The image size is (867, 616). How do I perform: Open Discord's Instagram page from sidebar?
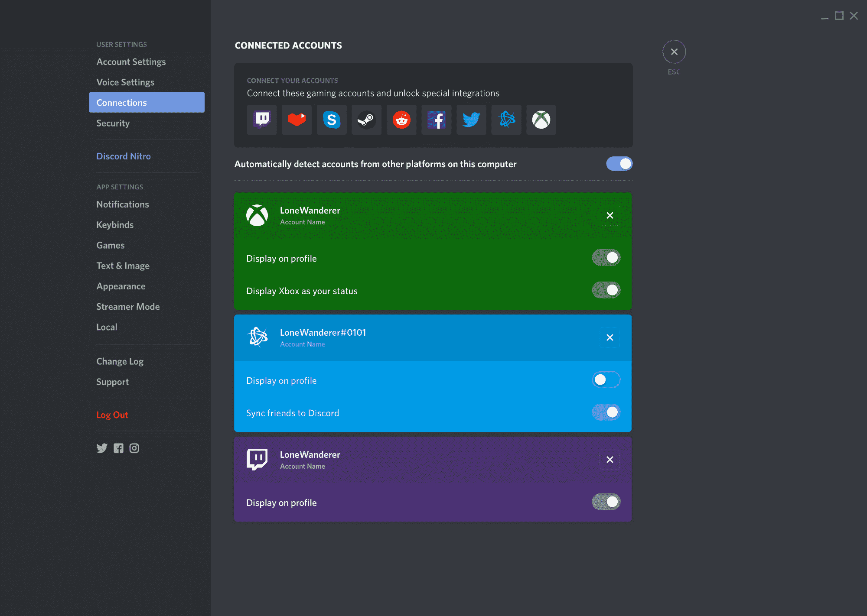coord(134,448)
